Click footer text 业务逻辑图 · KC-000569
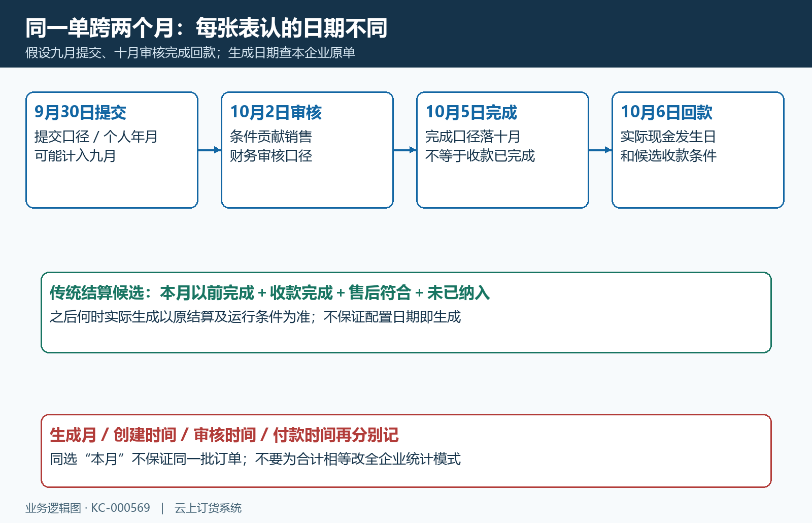 coord(88,508)
